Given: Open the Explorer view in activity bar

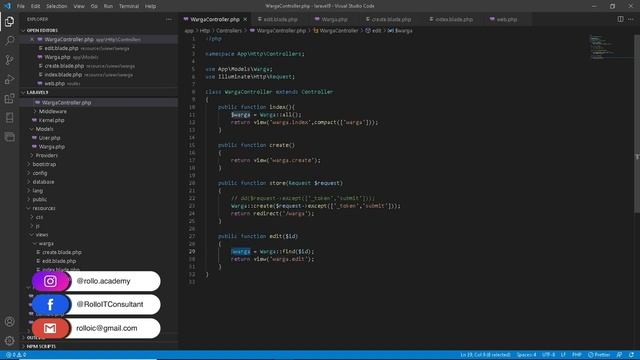Looking at the screenshot, I should click(9, 21).
